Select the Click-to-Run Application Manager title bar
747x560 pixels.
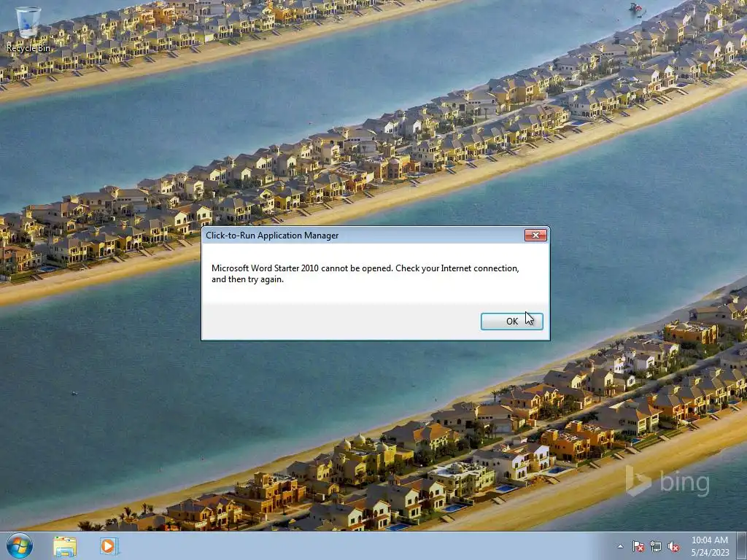[365, 236]
